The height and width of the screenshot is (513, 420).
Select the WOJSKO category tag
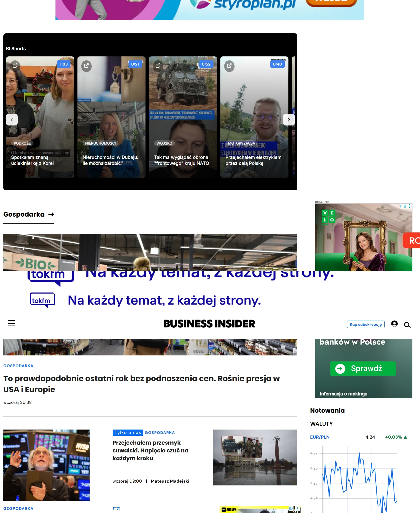coord(164,143)
